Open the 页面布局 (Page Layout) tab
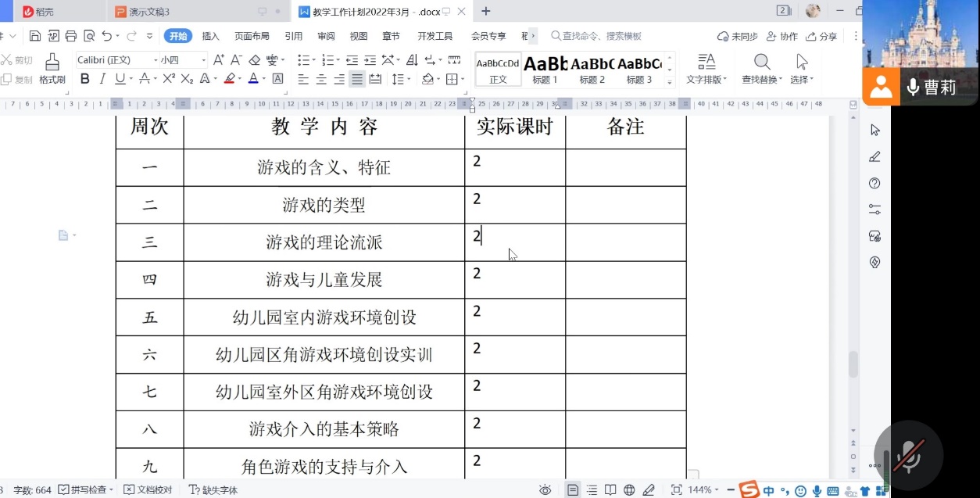 point(252,36)
